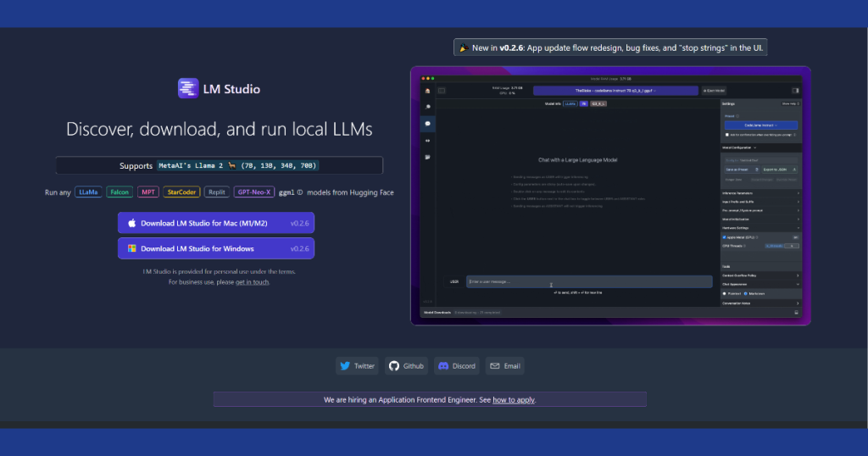Click the USER role button beside the message box
The width and height of the screenshot is (868, 456).
pos(454,281)
